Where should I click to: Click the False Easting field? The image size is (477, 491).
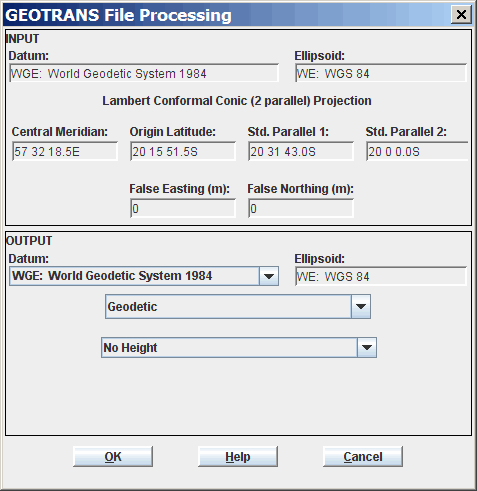point(183,209)
